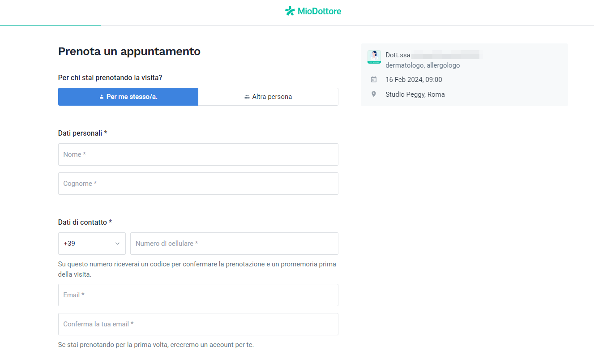594x364 pixels.
Task: Click the doctor's profile photo in the summary card
Action: tap(374, 56)
